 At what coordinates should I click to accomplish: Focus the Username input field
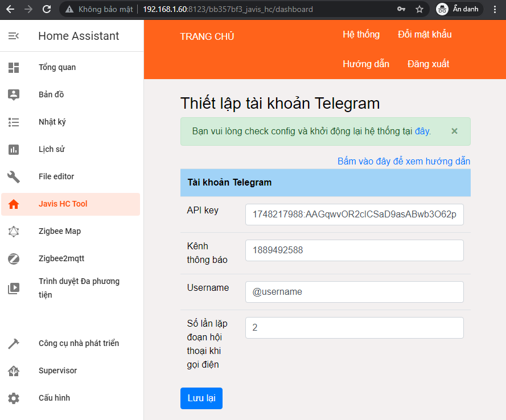click(355, 292)
